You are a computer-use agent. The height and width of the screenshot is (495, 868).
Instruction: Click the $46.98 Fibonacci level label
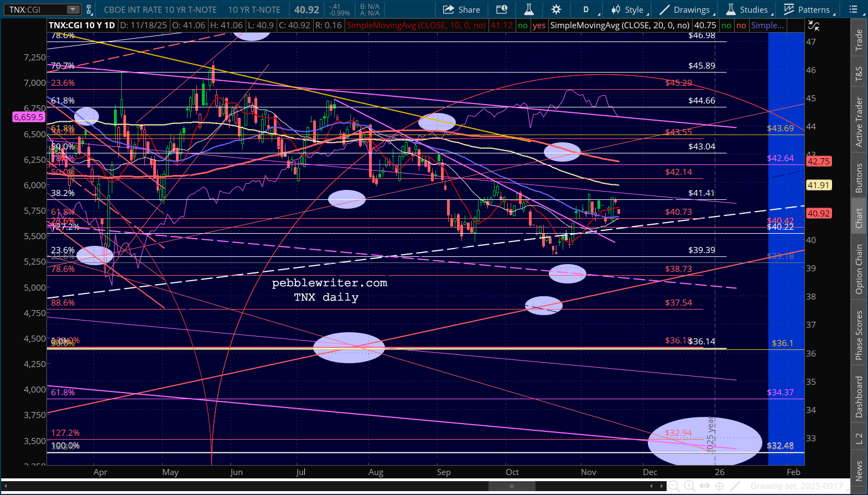(x=701, y=35)
